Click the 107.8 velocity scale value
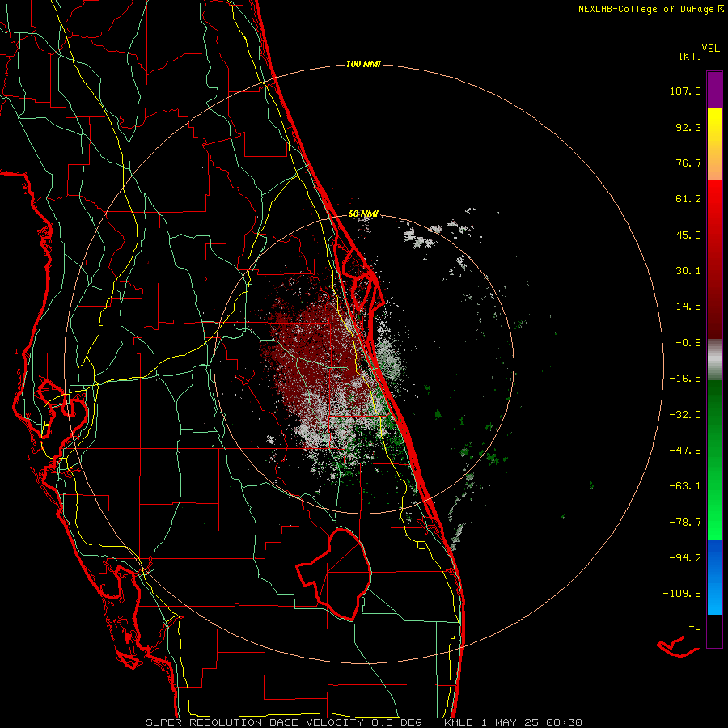Screen dimensions: 728x728 tap(685, 91)
